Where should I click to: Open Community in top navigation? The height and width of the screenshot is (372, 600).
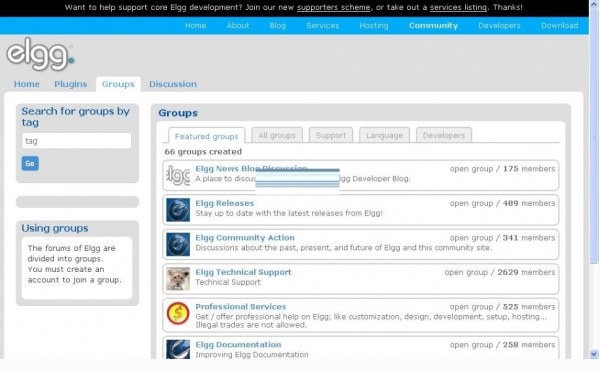point(434,26)
